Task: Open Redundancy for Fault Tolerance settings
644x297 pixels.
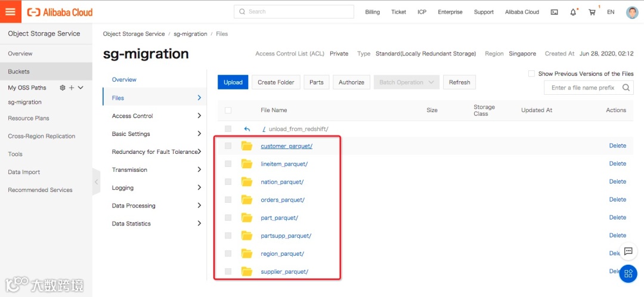Action: [154, 151]
